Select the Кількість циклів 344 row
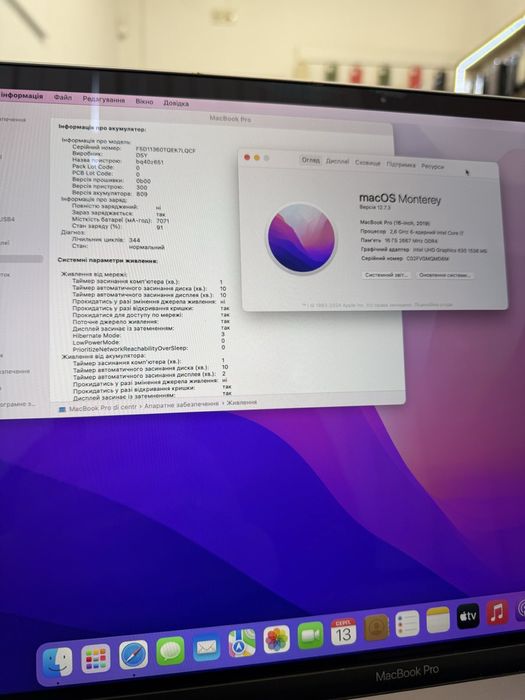Viewport: 525px width, 700px height. click(106, 240)
